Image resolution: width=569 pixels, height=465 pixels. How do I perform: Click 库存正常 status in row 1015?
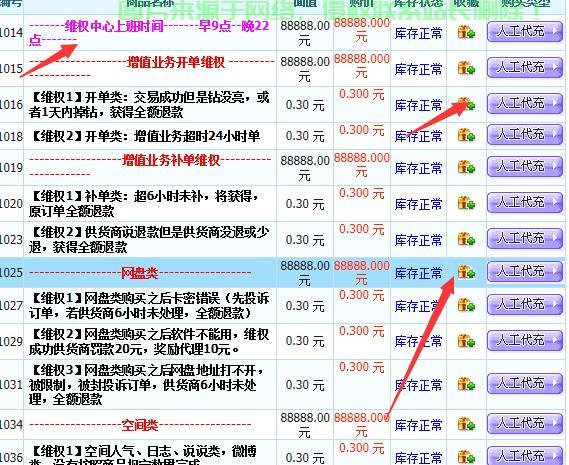(x=418, y=69)
